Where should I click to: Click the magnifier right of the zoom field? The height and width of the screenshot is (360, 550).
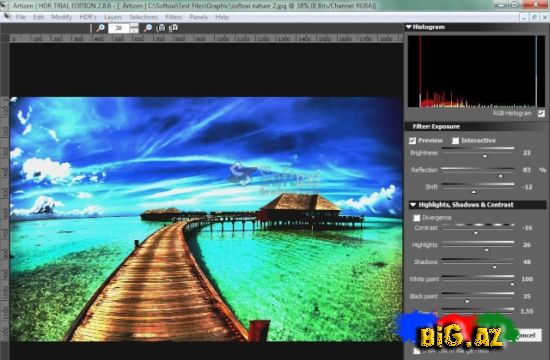[x=148, y=28]
